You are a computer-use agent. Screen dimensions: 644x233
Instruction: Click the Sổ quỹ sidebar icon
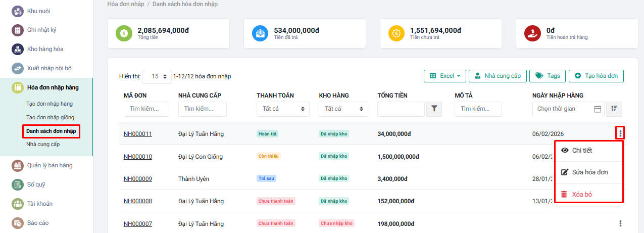click(x=18, y=184)
